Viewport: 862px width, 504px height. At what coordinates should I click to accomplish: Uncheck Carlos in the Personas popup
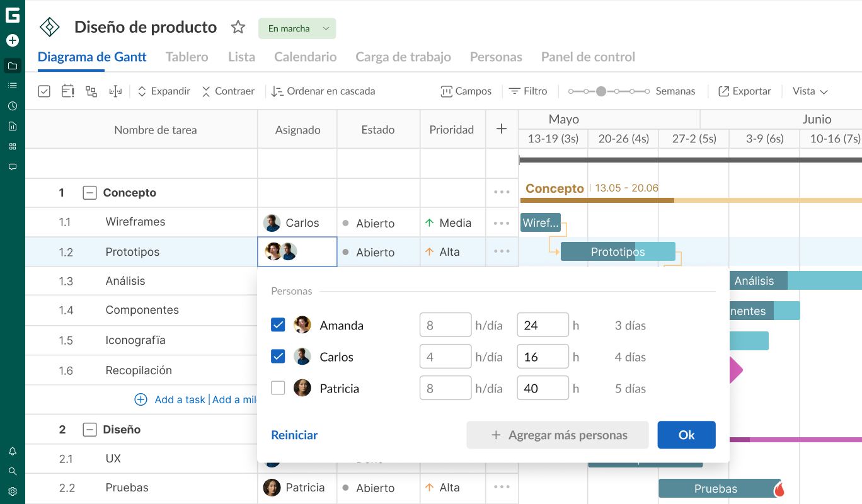[x=278, y=356]
